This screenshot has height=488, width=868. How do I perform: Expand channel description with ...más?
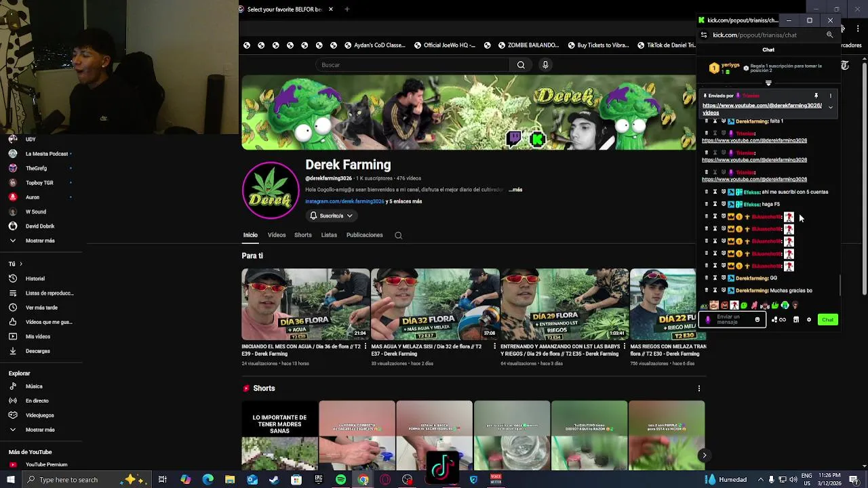tap(515, 190)
